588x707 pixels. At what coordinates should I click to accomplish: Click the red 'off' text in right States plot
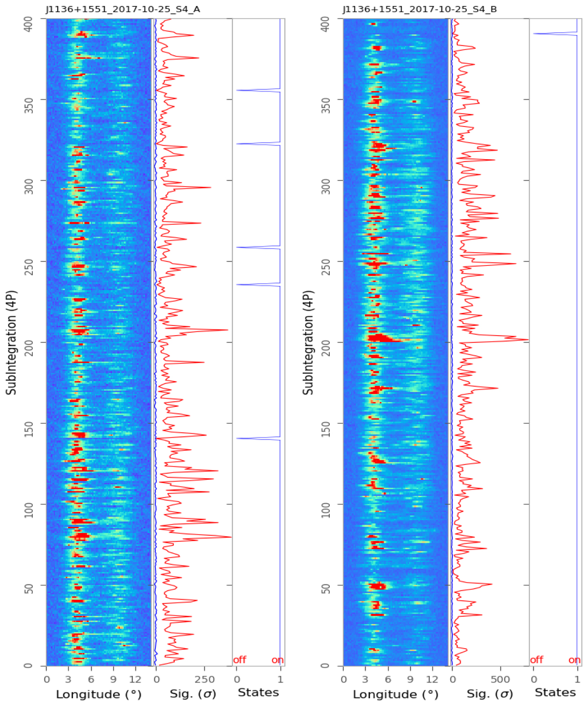click(x=537, y=660)
